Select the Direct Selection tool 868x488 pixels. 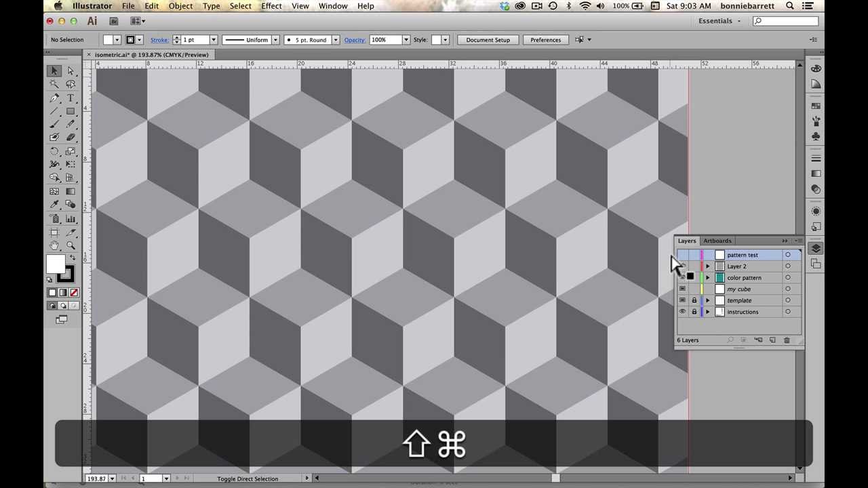pyautogui.click(x=71, y=71)
